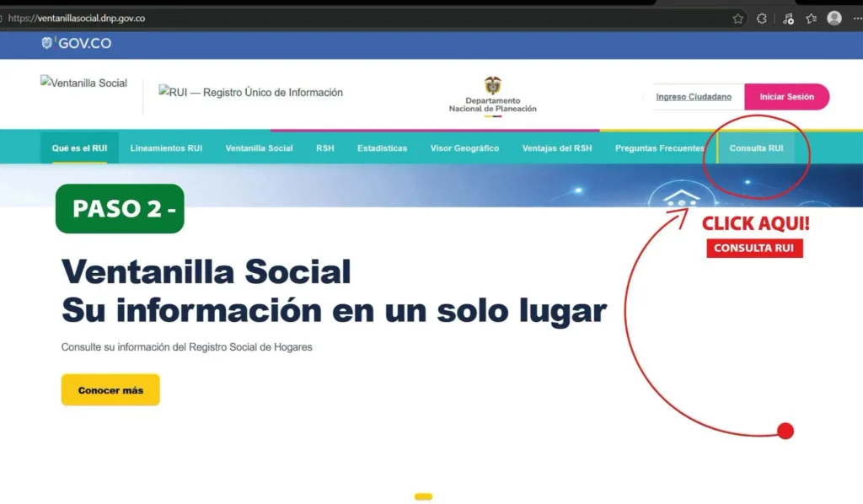Screen dimensions: 863x504
Task: Open the browser three-dot settings menu
Action: click(857, 19)
